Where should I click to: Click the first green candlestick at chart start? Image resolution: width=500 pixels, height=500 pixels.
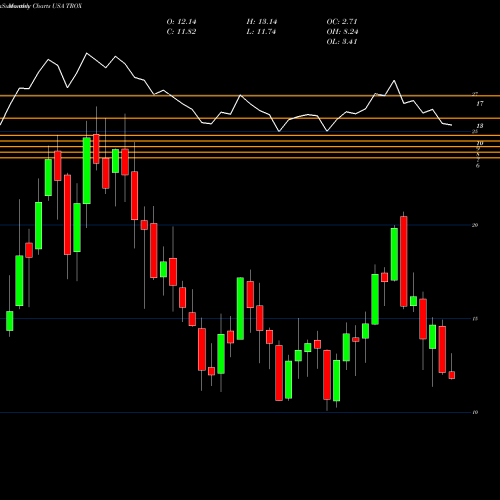[x=10, y=321]
